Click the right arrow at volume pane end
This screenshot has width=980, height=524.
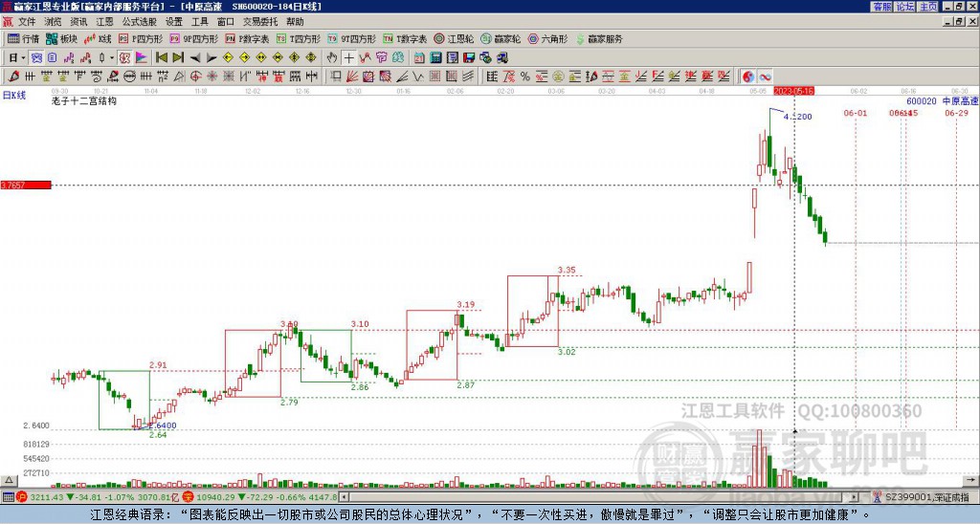pyautogui.click(x=971, y=481)
